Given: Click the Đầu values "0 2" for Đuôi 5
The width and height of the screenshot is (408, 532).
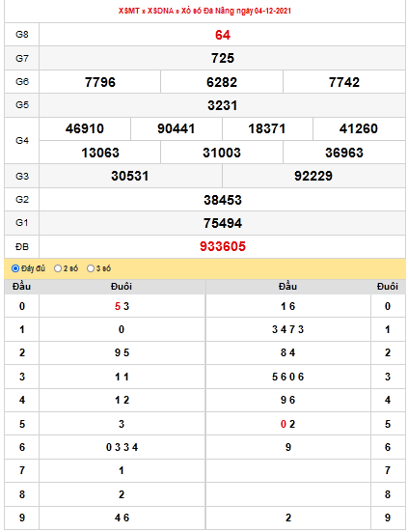Looking at the screenshot, I should click(x=287, y=424).
